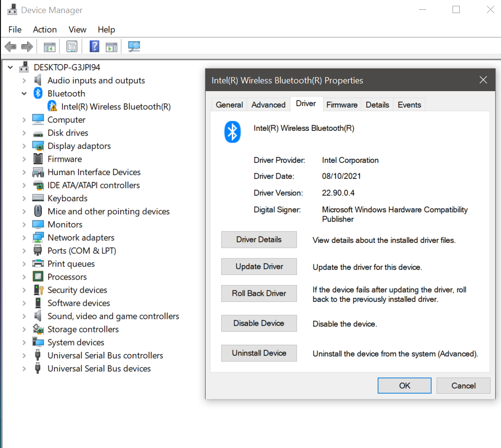The width and height of the screenshot is (501, 448).
Task: Select the Driver tab
Action: point(306,104)
